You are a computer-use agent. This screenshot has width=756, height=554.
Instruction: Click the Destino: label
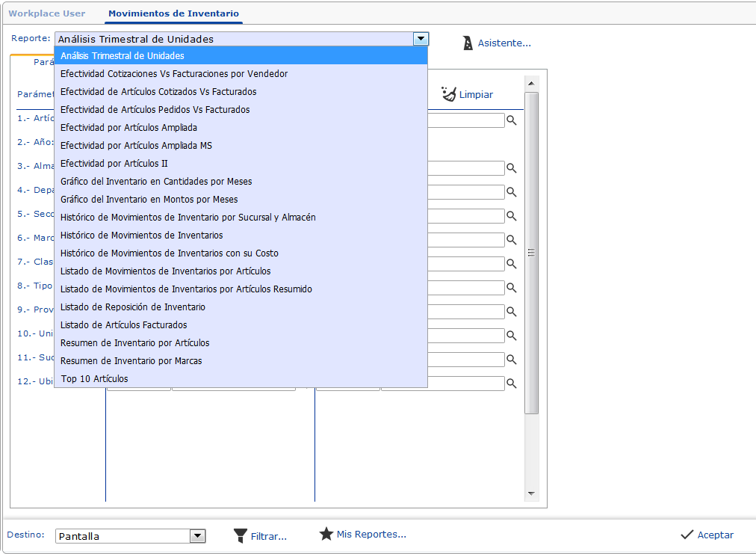pyautogui.click(x=25, y=535)
